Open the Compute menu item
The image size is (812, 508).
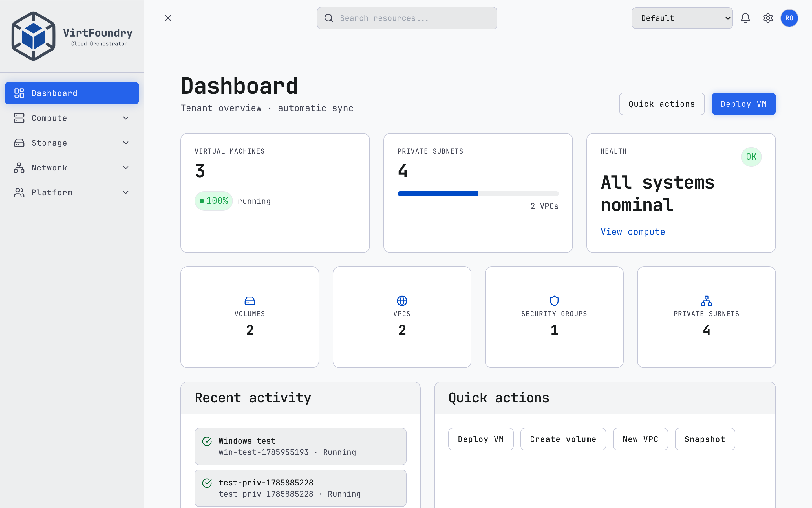(72, 118)
